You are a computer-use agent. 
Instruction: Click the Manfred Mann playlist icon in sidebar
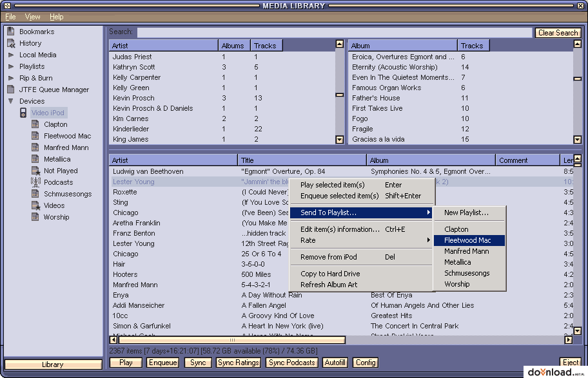[35, 147]
